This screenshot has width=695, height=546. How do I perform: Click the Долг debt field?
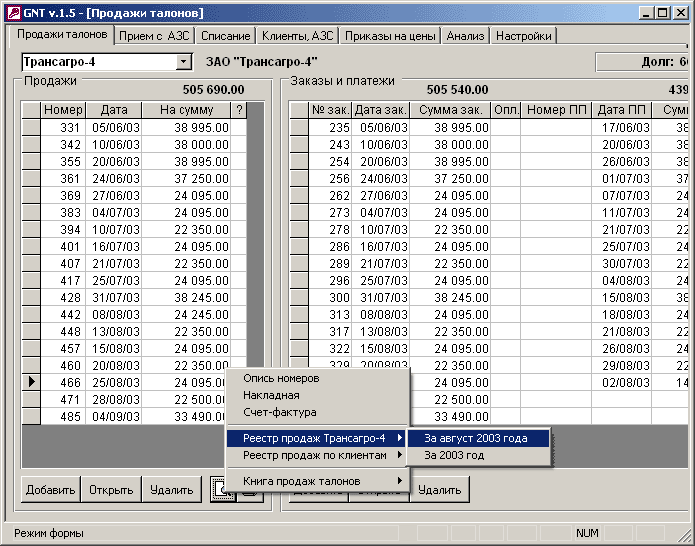(x=643, y=62)
